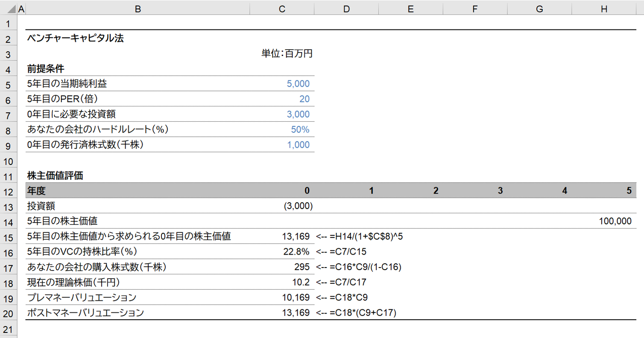Click the 単位:百万円 unit label cell

click(x=287, y=54)
